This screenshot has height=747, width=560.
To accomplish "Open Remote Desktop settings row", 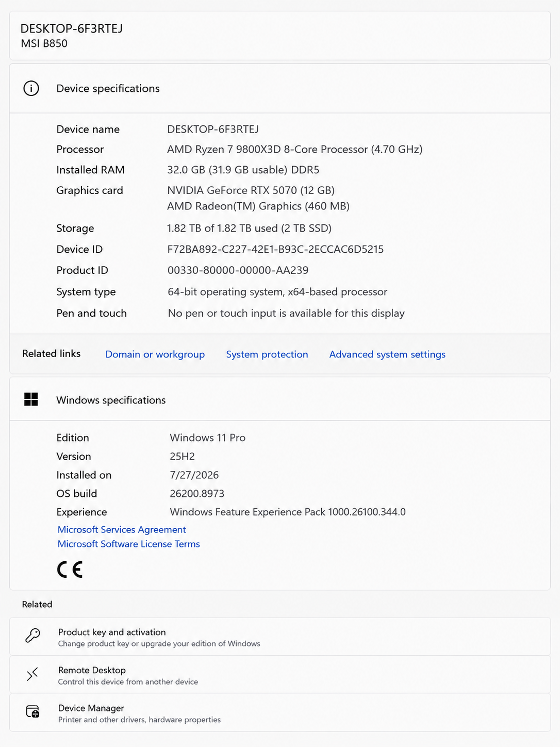I will (280, 675).
